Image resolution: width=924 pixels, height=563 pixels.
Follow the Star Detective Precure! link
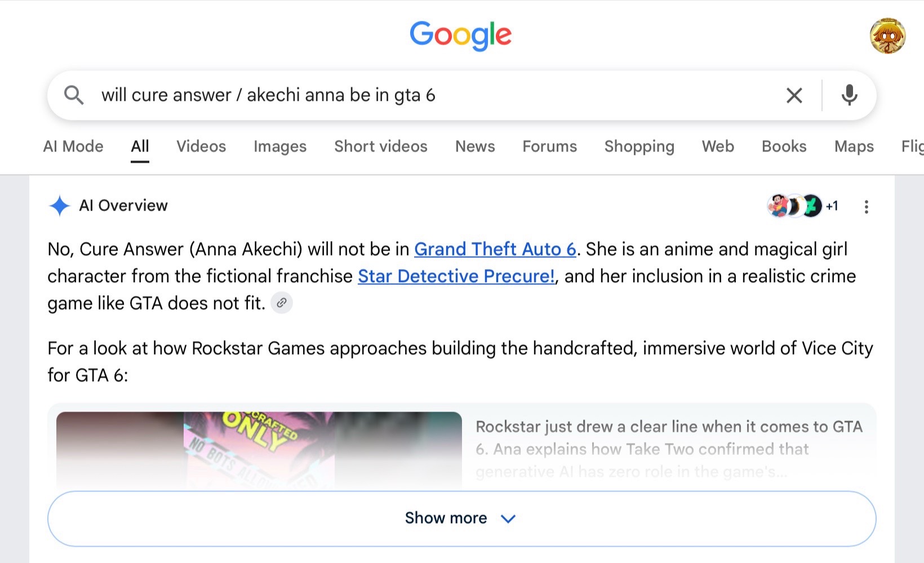click(456, 276)
